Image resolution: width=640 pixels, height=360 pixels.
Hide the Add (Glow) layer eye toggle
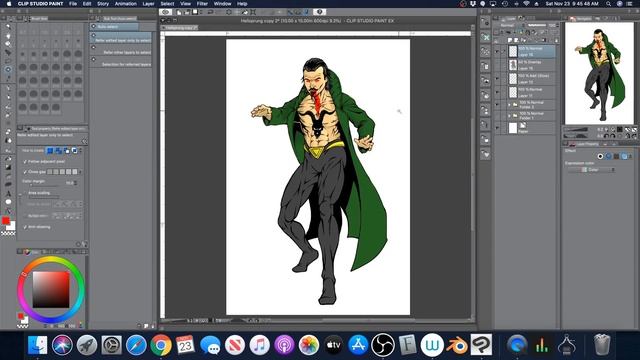click(497, 78)
